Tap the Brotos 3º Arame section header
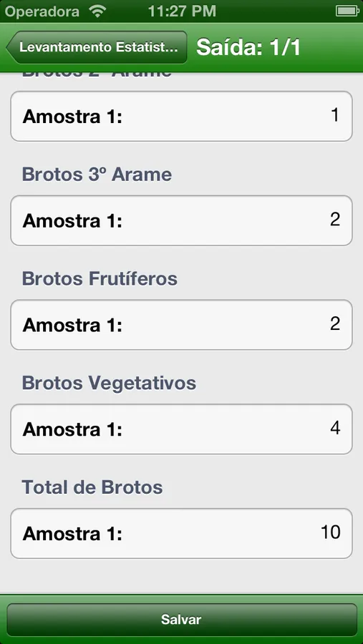Image resolution: width=363 pixels, height=644 pixels. pos(97,175)
